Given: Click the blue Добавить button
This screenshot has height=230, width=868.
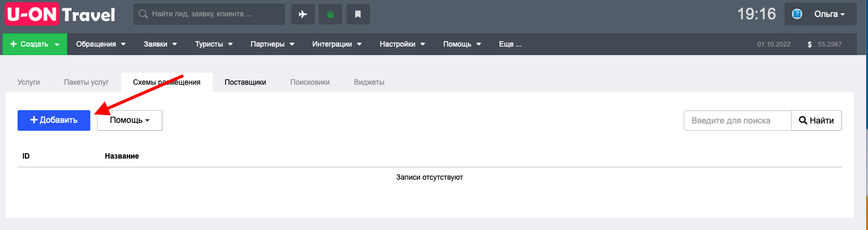Looking at the screenshot, I should [54, 120].
